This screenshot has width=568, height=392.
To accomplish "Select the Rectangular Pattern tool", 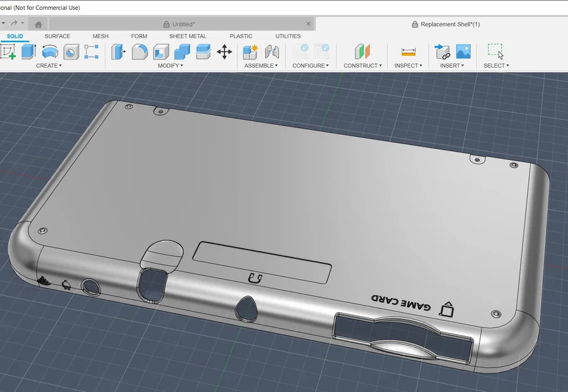I will point(92,52).
